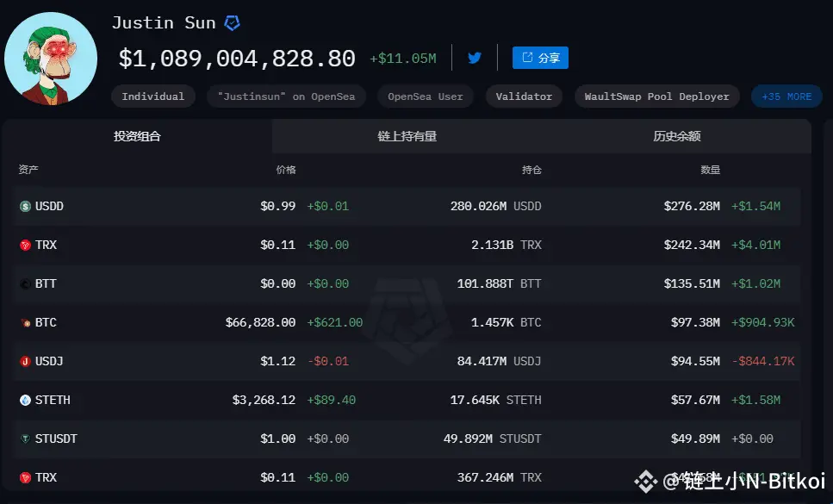Click the 49.892M STUSDT holdings cell
Image resolution: width=833 pixels, height=504 pixels.
pos(493,439)
